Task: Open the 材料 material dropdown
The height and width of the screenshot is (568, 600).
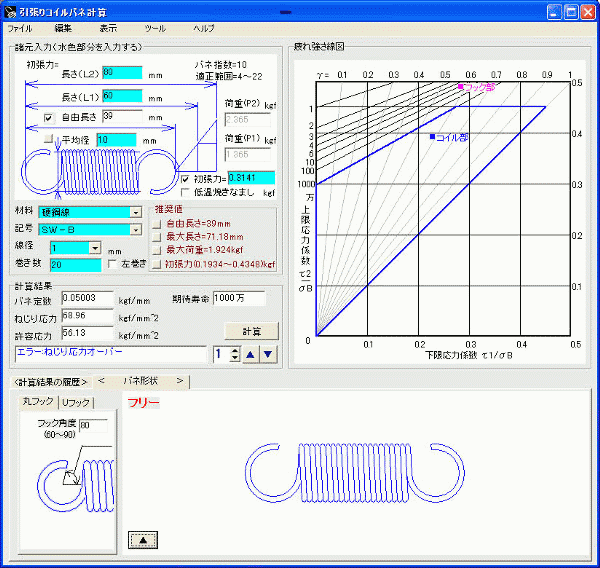Action: pos(135,212)
